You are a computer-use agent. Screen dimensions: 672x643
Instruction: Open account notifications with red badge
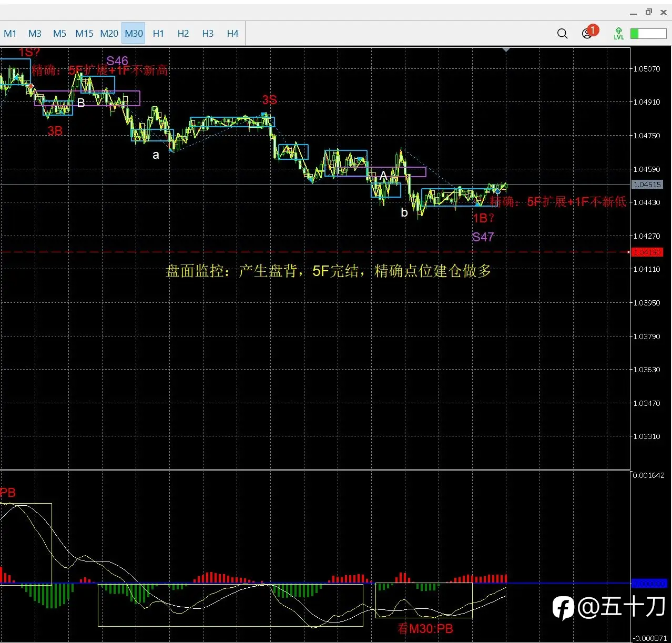coord(589,33)
